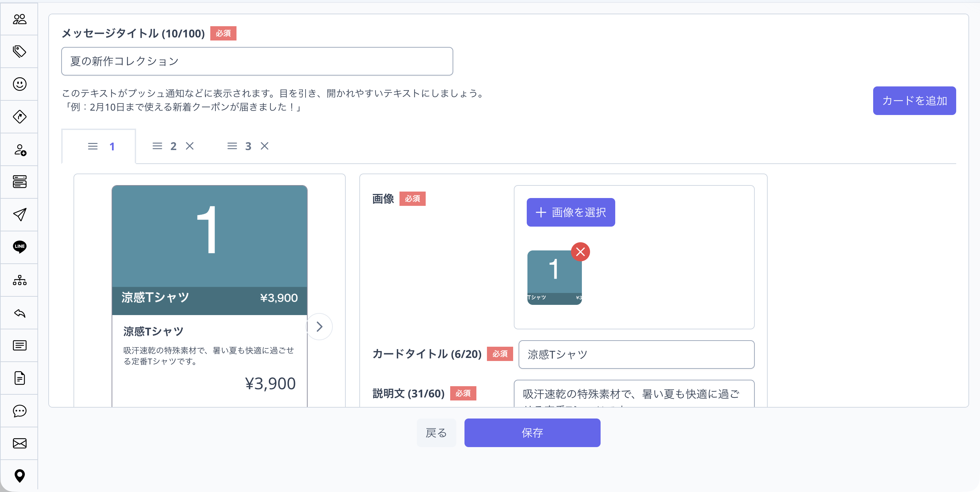This screenshot has height=492, width=980.
Task: Click the card preview image
Action: click(209, 250)
